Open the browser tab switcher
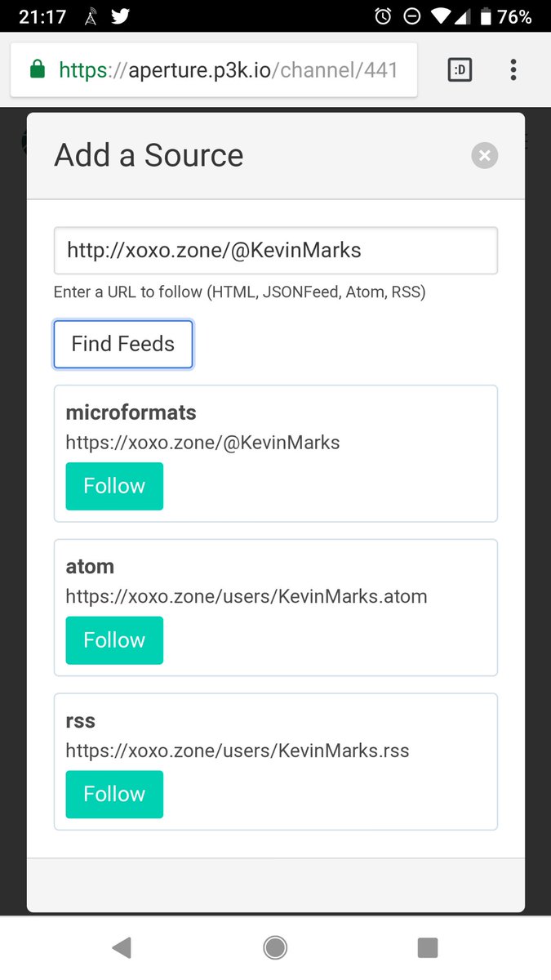The image size is (551, 980). point(460,70)
